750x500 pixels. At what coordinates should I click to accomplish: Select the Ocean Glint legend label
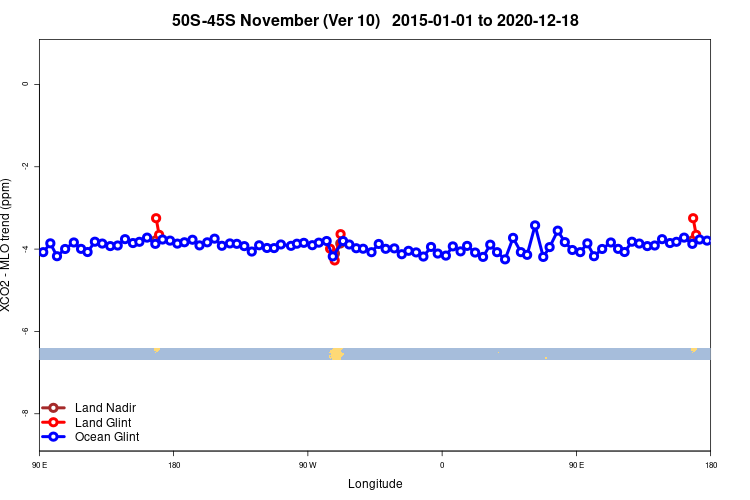pos(107,437)
